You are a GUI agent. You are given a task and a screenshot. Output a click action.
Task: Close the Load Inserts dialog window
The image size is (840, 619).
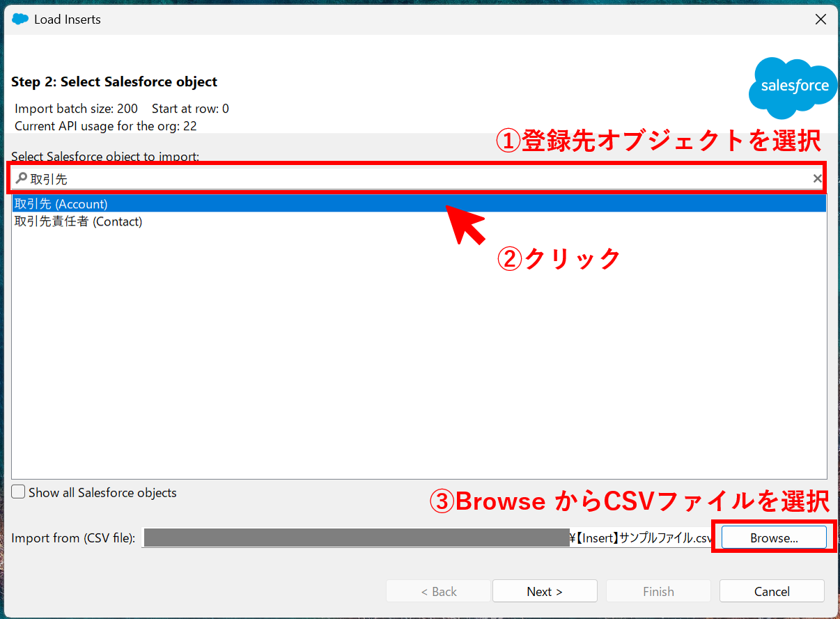820,19
